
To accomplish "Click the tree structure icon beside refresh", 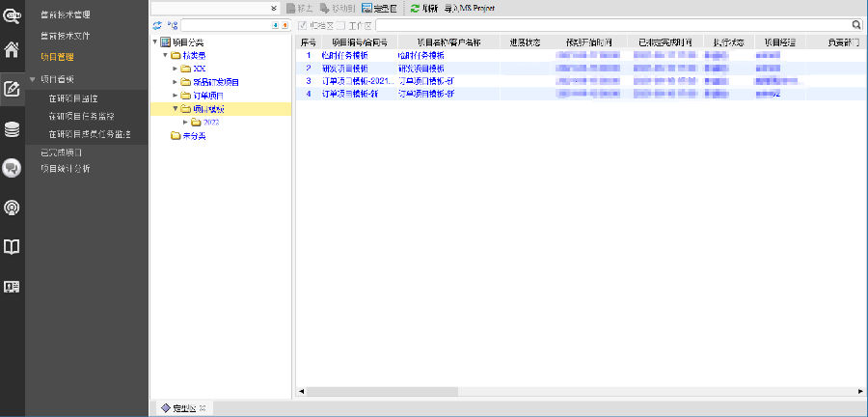I will (x=172, y=25).
